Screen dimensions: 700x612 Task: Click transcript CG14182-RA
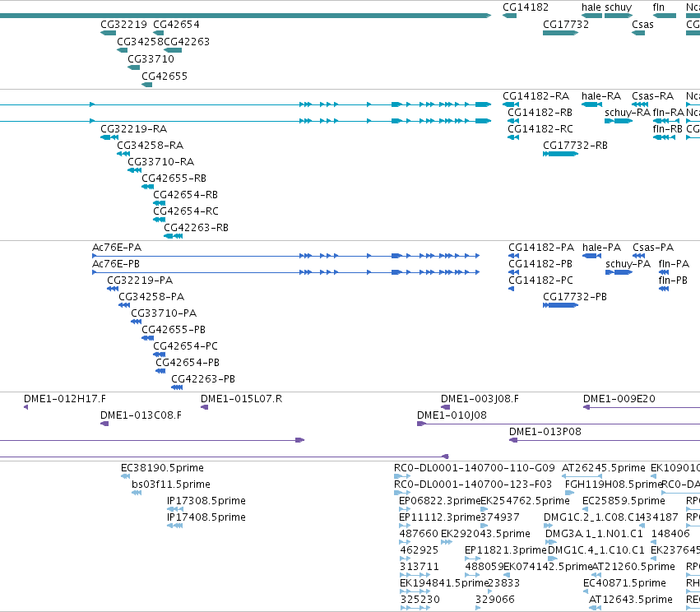535,96
